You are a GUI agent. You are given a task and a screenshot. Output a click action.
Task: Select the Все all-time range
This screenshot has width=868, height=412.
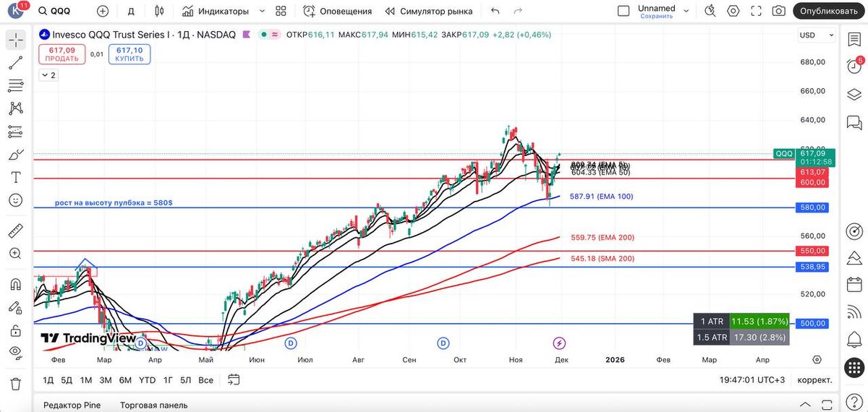click(x=206, y=379)
